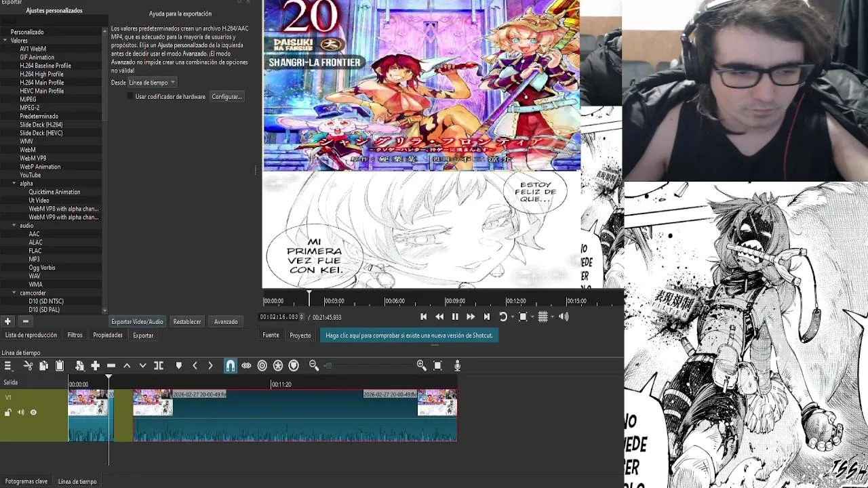Image resolution: width=868 pixels, height=488 pixels.
Task: Toggle player loop icon
Action: (503, 317)
